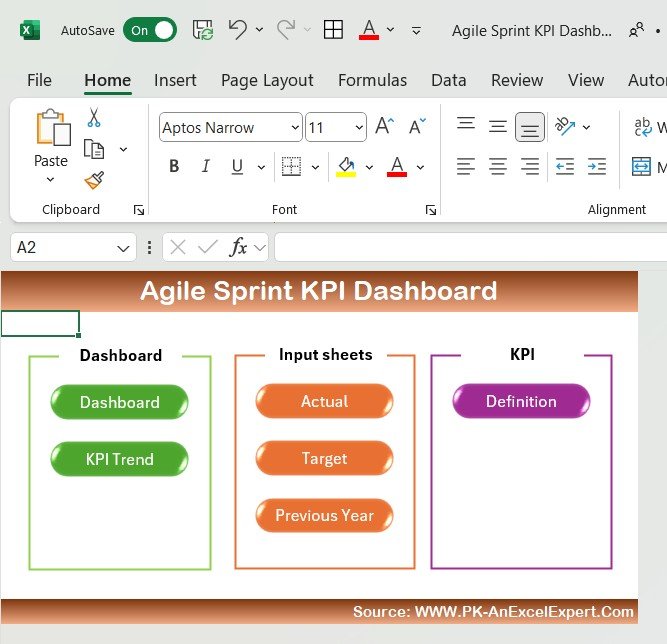Click Increase Indent icon
This screenshot has width=667, height=644.
point(597,166)
